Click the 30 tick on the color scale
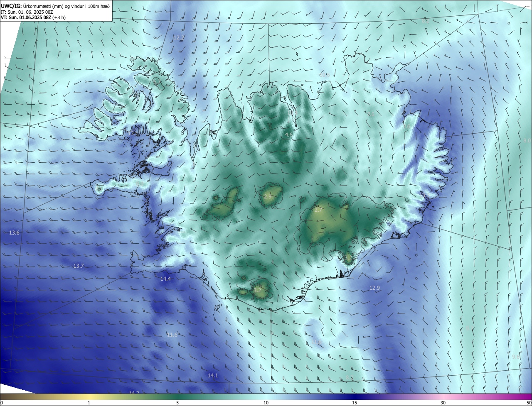Image resolution: width=532 pixels, height=406 pixels. pos(443,403)
